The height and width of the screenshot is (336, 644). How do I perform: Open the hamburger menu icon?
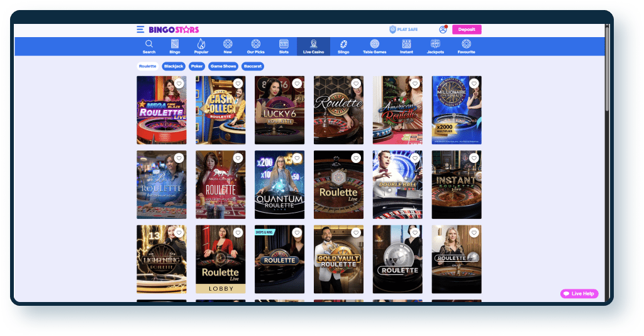(x=140, y=30)
